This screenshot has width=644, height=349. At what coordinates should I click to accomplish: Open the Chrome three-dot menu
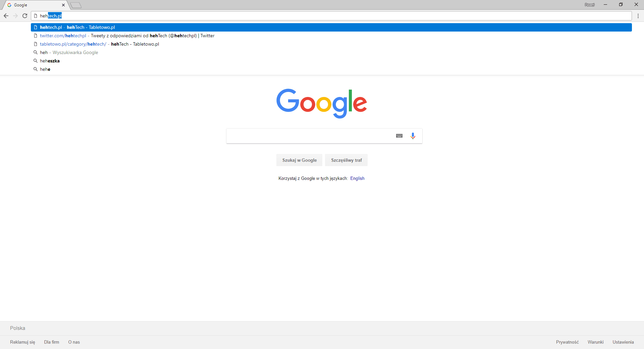click(x=638, y=16)
